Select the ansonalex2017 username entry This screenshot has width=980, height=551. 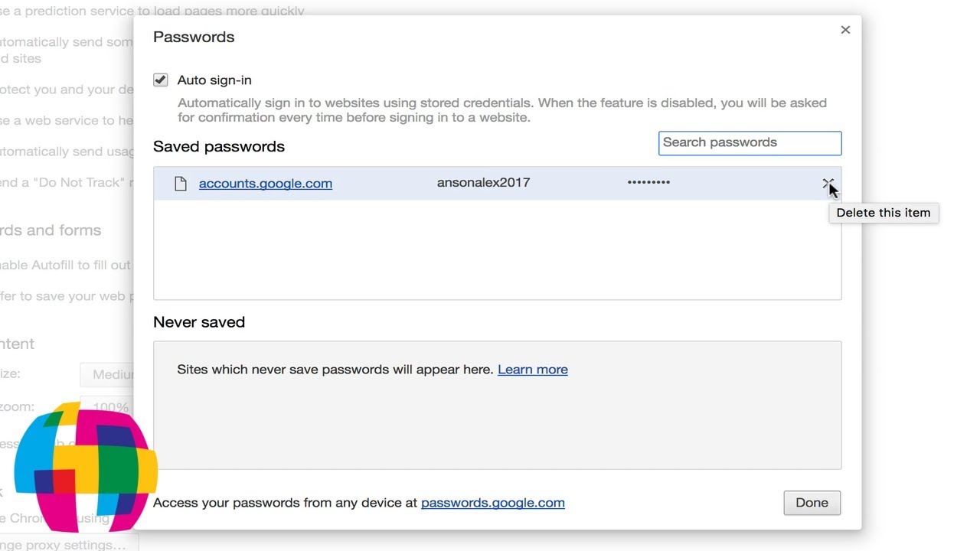tap(483, 183)
